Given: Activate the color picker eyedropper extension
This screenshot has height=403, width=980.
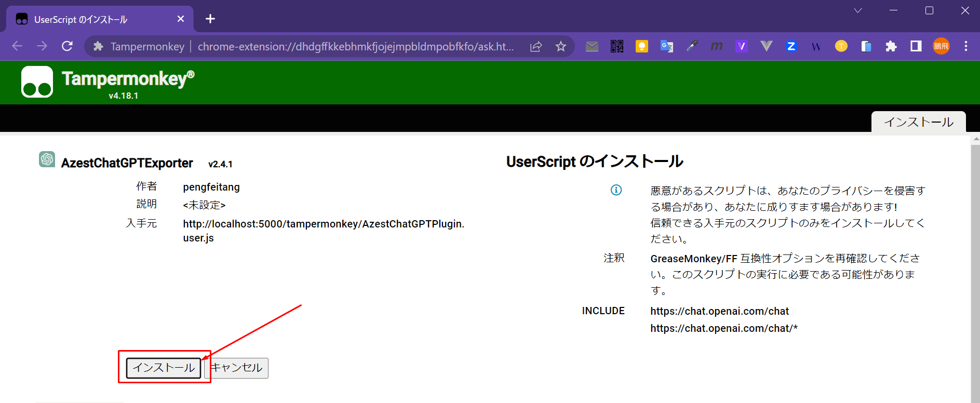Looking at the screenshot, I should (x=691, y=46).
